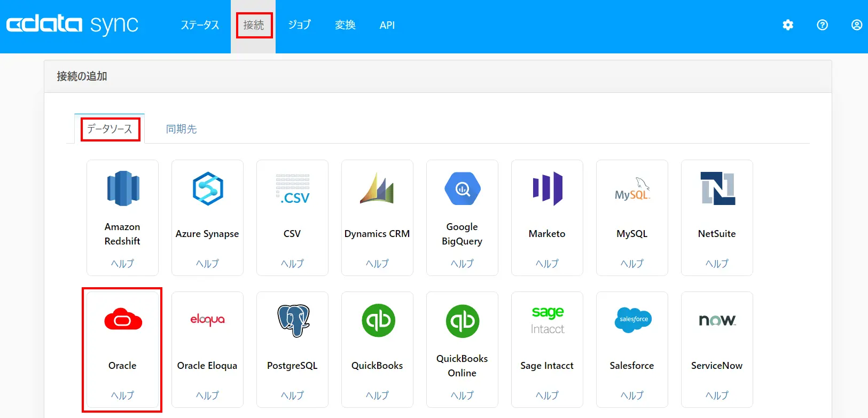Open ヘルプ link for Marketo

pos(547,264)
